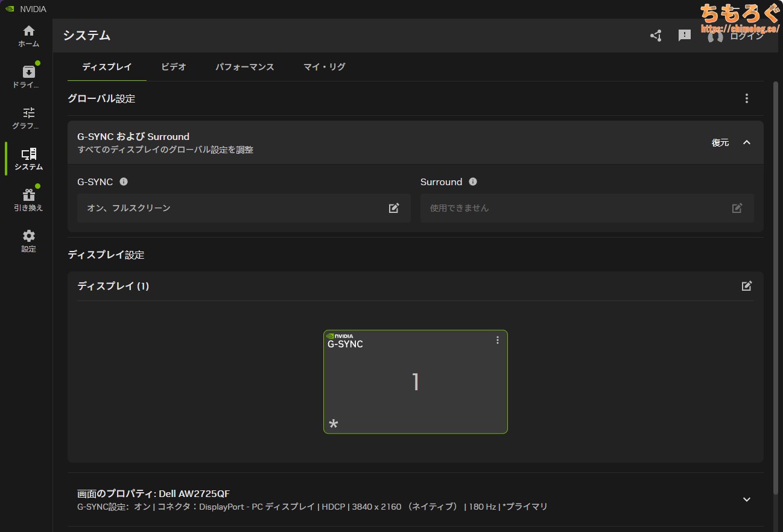Show G-SYNC info tooltip icon
The width and height of the screenshot is (783, 532).
click(124, 182)
